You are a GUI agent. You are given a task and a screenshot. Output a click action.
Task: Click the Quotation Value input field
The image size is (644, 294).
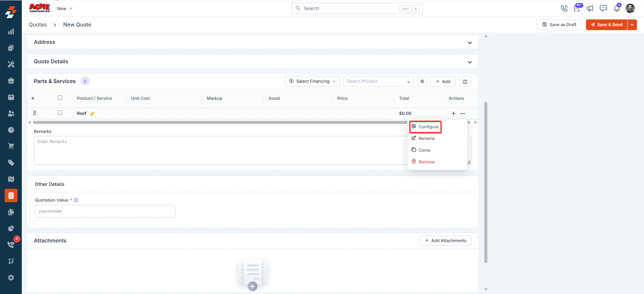point(105,211)
